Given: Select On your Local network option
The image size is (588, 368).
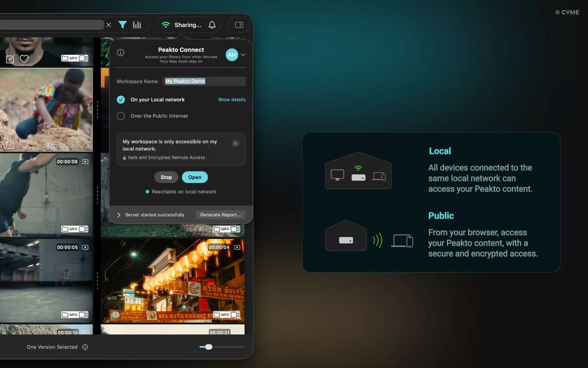Looking at the screenshot, I should (121, 100).
